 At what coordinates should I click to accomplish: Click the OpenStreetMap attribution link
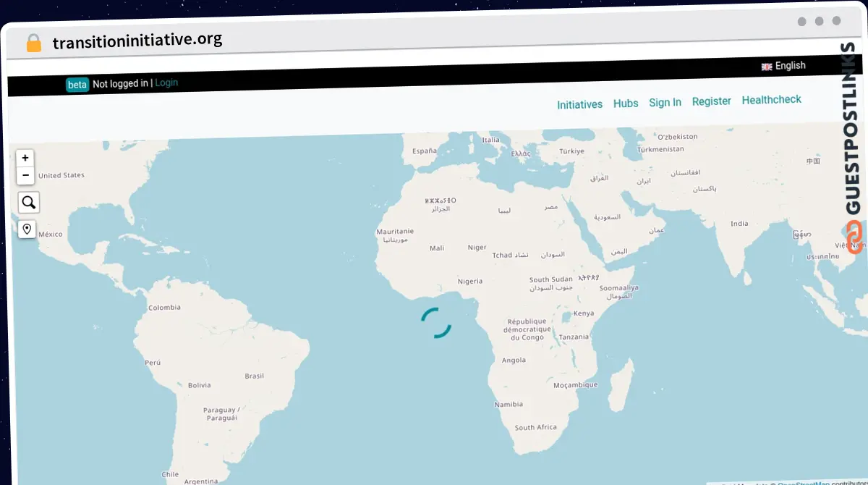point(803,483)
